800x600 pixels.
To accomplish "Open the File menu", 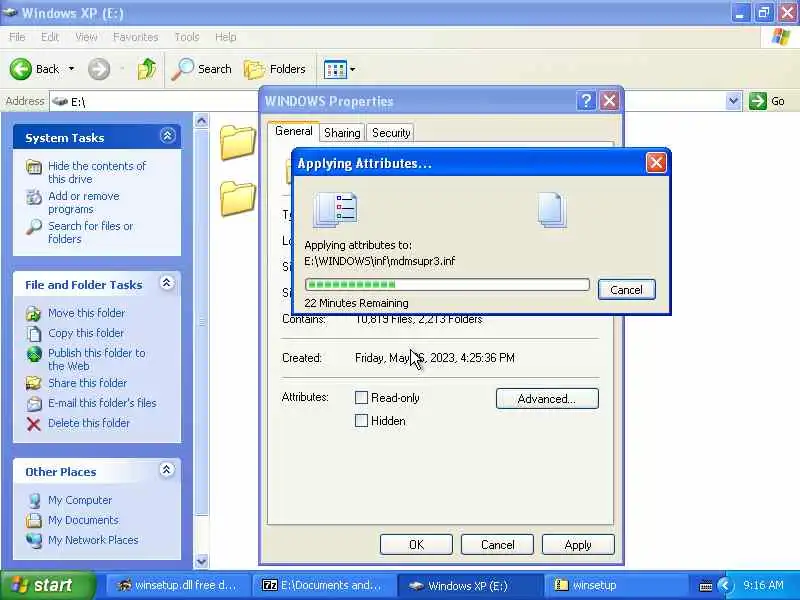I will pyautogui.click(x=17, y=37).
